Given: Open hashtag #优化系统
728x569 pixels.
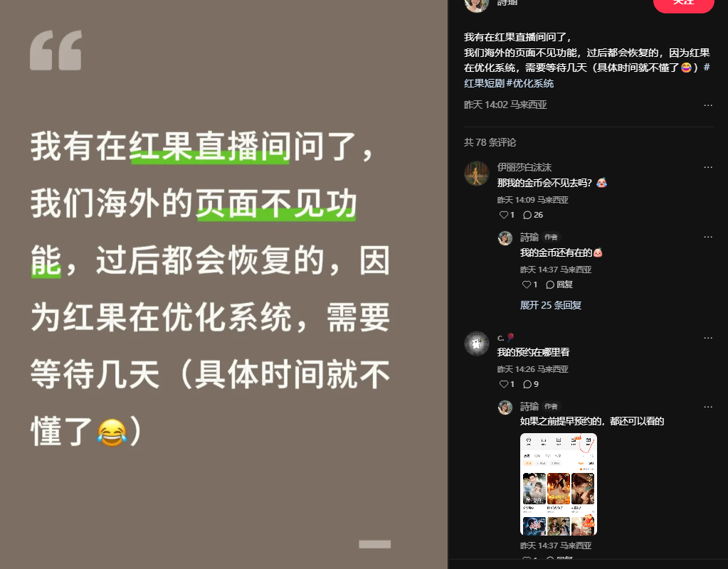Looking at the screenshot, I should point(529,83).
